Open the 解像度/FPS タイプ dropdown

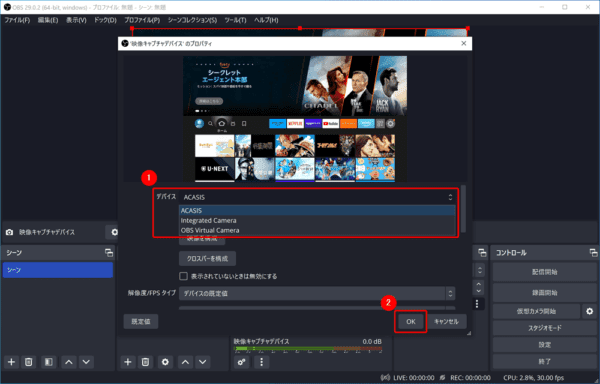tap(317, 293)
